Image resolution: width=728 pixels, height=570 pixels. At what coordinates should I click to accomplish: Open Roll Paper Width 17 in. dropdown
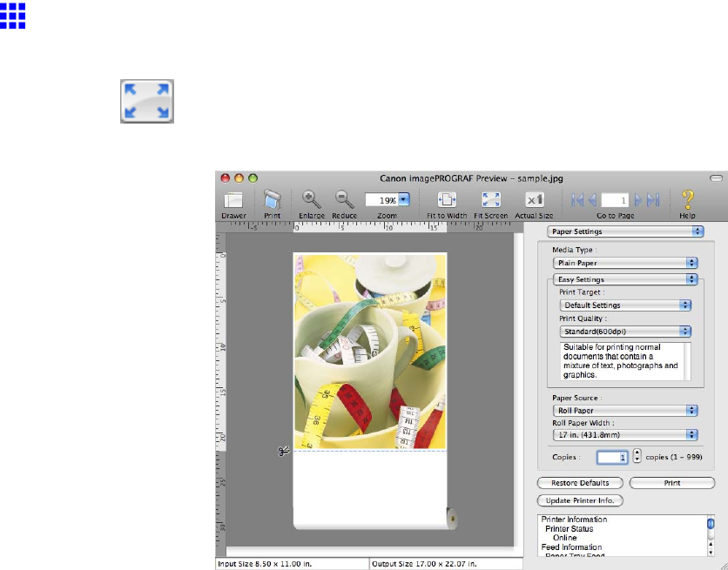click(625, 434)
